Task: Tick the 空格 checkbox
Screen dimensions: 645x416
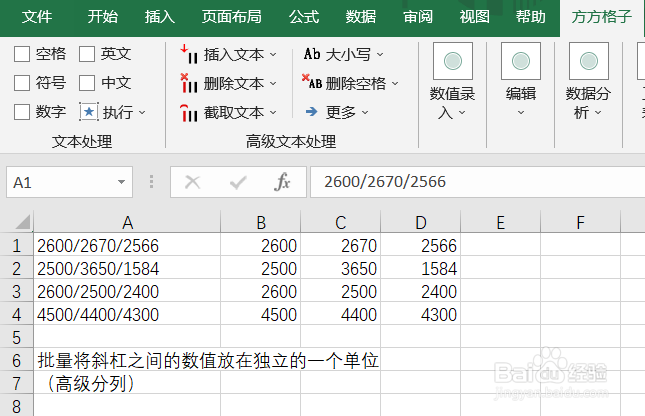Action: point(22,54)
